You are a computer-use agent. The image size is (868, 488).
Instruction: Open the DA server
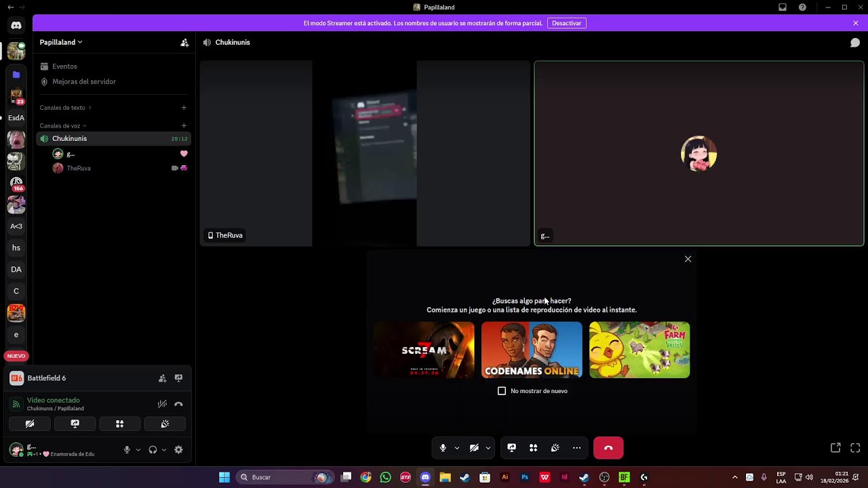pyautogui.click(x=16, y=270)
